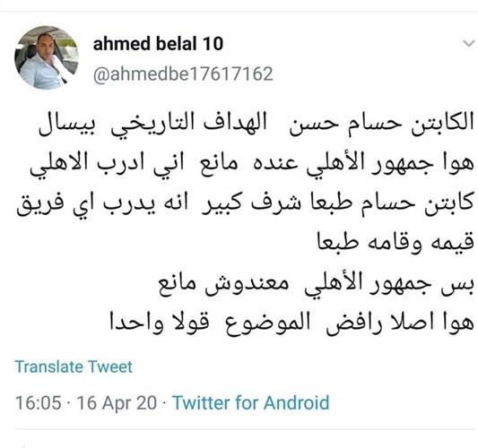The image size is (478, 448).
Task: Click the words الهداف التاريخي
Action: pyautogui.click(x=189, y=125)
